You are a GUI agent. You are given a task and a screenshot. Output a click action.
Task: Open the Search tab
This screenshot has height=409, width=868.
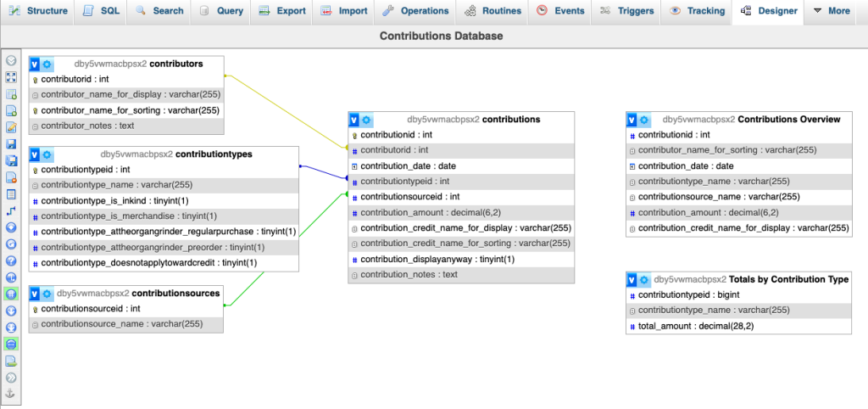[159, 11]
